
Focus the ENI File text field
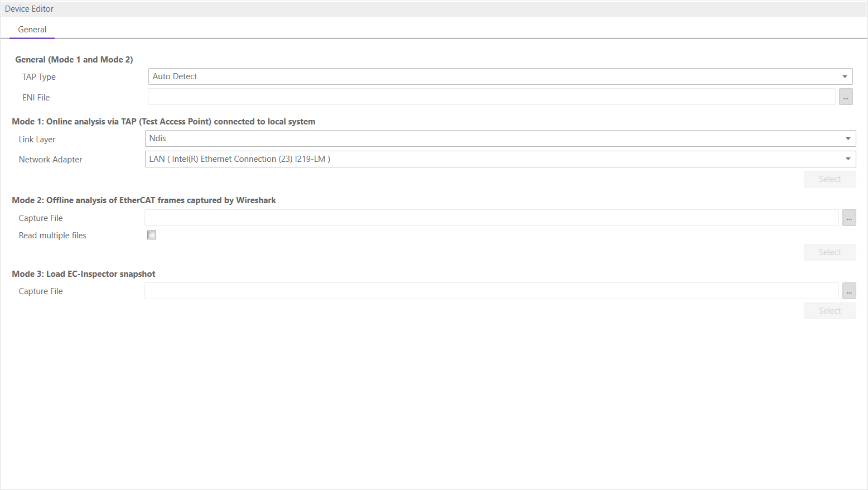point(491,97)
